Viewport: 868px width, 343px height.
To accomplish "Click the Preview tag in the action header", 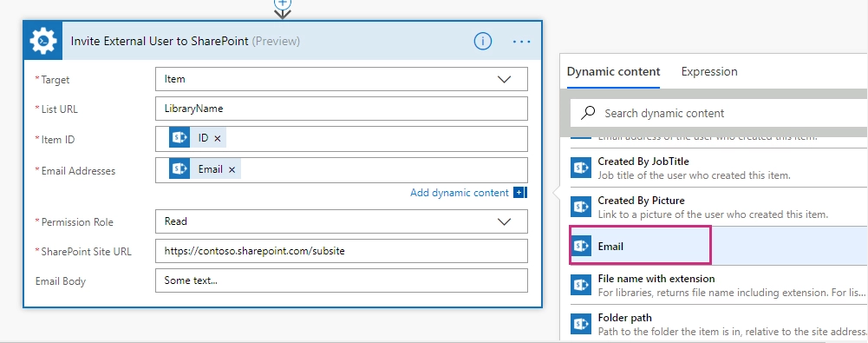I will 276,41.
